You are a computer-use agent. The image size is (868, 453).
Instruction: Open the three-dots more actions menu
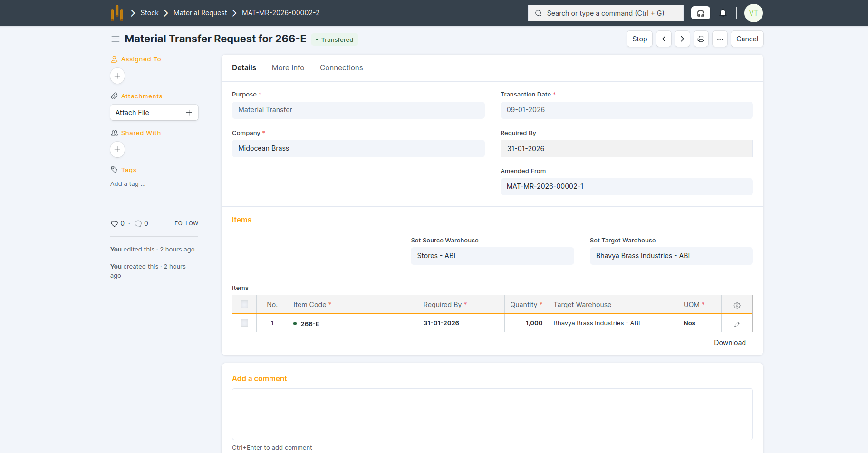click(x=720, y=39)
